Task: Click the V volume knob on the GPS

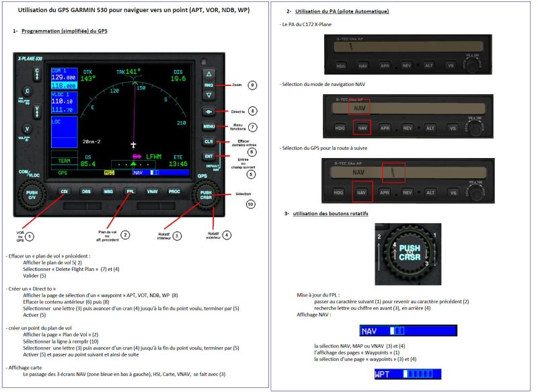Action: [27, 129]
